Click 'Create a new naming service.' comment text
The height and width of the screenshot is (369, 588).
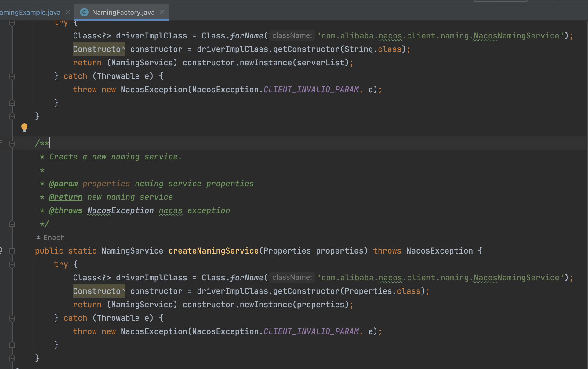(x=115, y=157)
